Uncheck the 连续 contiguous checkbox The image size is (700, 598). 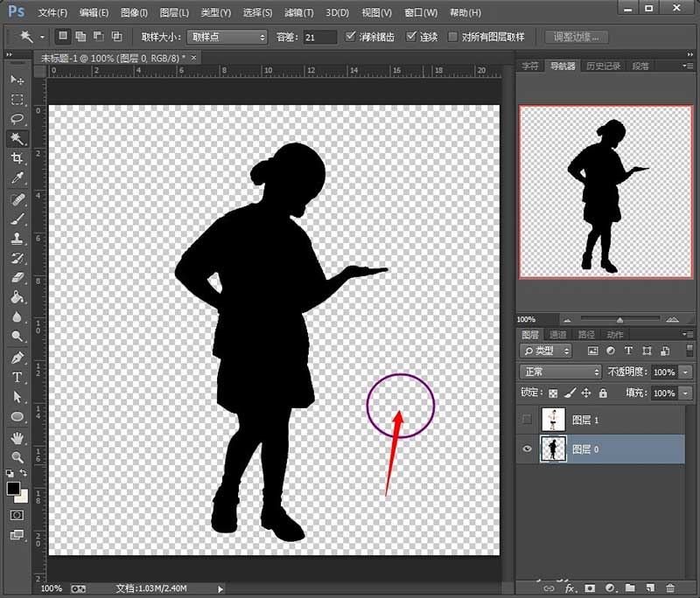[412, 38]
